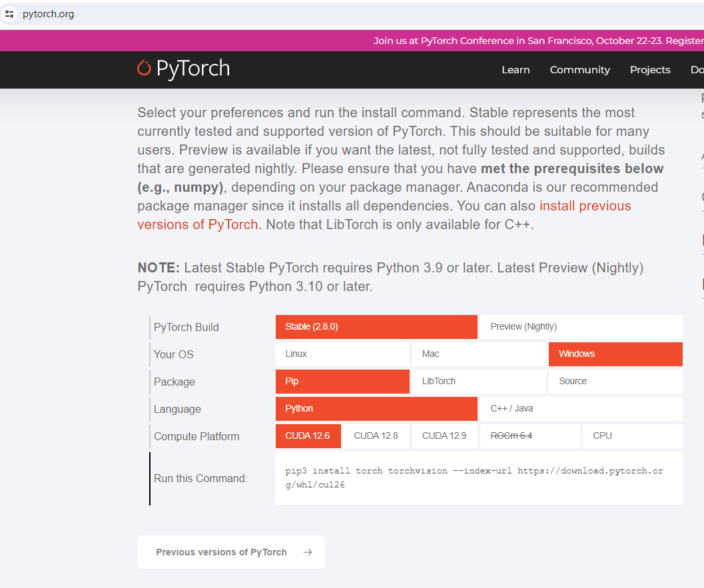The width and height of the screenshot is (704, 588).
Task: Select Stable (2.8.0) build option
Action: coord(376,327)
